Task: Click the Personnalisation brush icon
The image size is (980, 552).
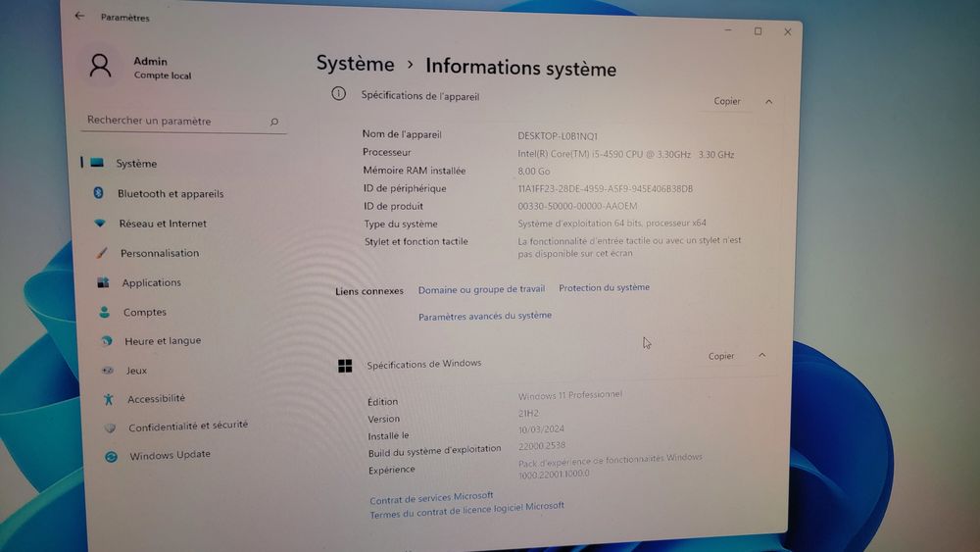Action: point(102,253)
